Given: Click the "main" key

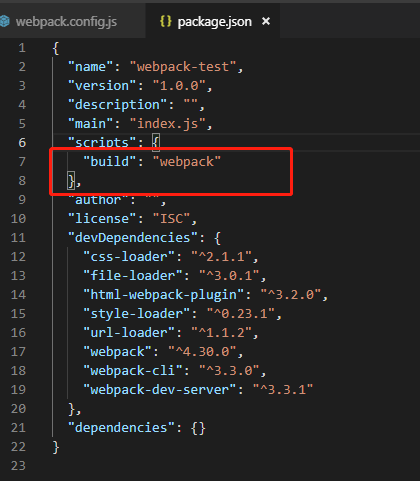Looking at the screenshot, I should [91, 124].
